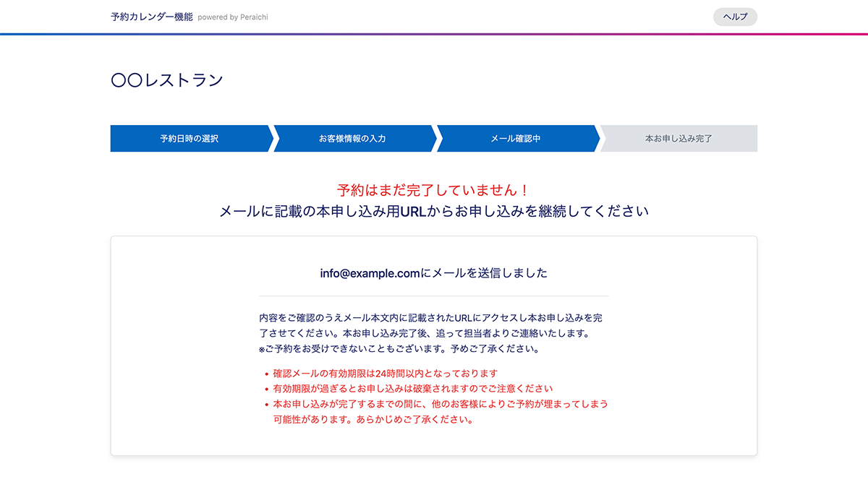Click the 24時間以内 expiry bullet item
The width and height of the screenshot is (868, 482).
pos(386,374)
